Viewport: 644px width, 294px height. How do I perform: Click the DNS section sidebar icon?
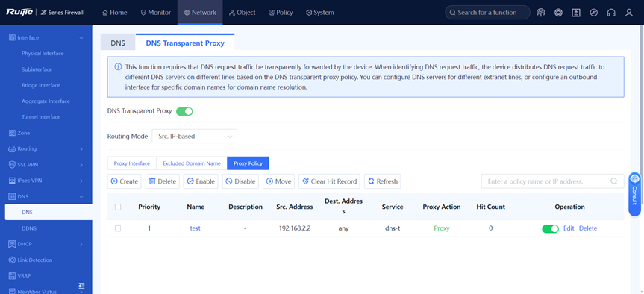12,197
